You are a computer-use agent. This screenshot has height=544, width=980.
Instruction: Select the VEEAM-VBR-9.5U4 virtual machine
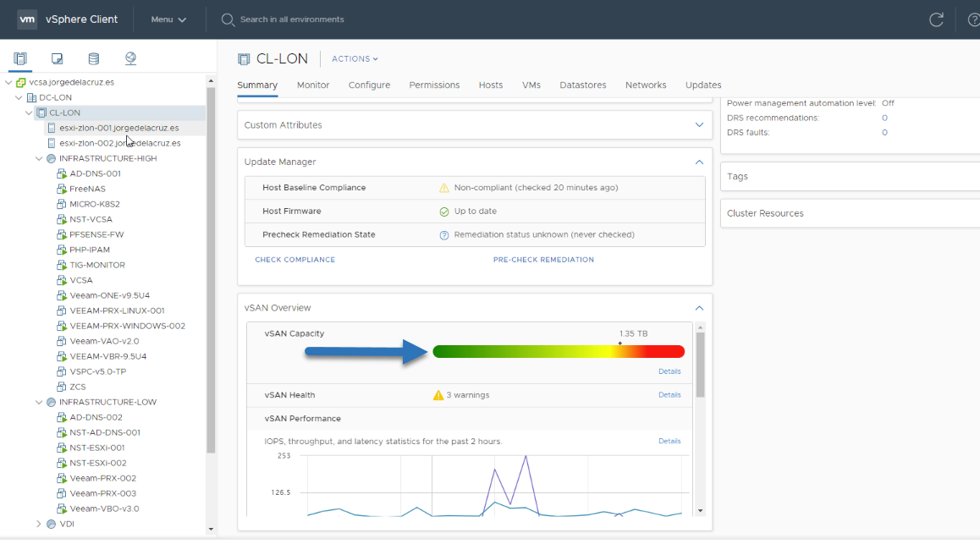pos(108,357)
